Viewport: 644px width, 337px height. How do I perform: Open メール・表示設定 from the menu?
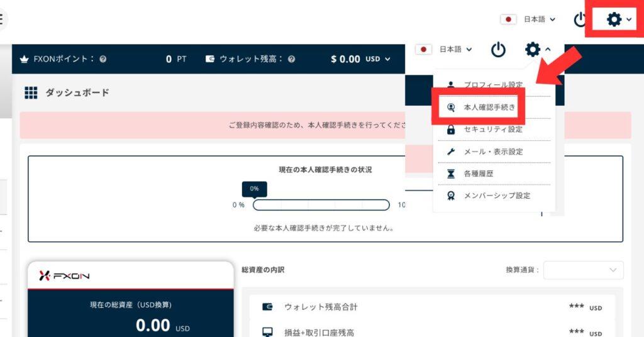tap(492, 152)
